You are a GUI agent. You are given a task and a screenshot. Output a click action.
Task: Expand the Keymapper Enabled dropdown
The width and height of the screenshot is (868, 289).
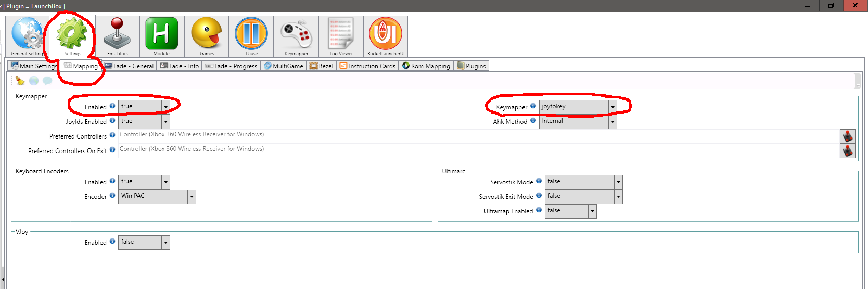[165, 107]
